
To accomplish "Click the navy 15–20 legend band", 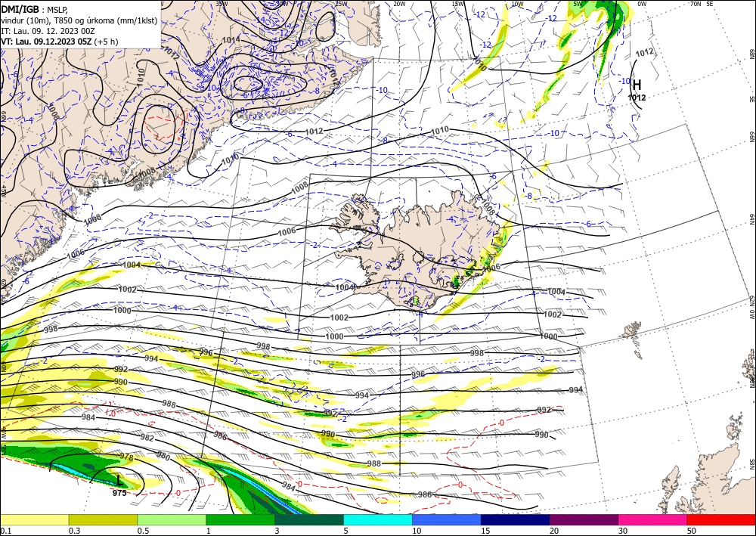I will click(516, 519).
